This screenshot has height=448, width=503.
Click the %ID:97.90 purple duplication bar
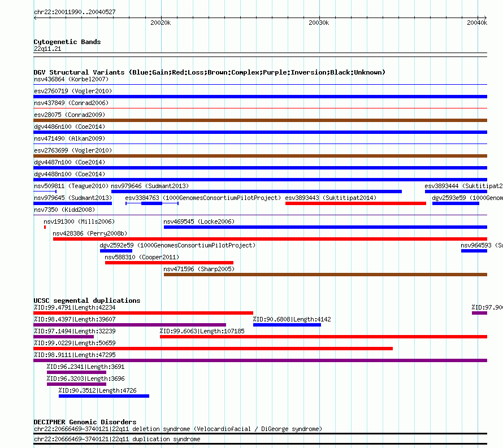pos(479,313)
